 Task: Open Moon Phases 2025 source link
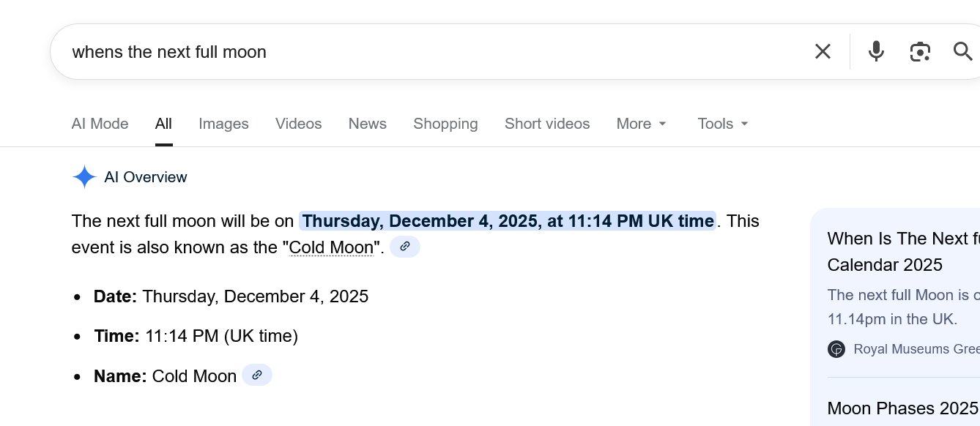coord(902,408)
